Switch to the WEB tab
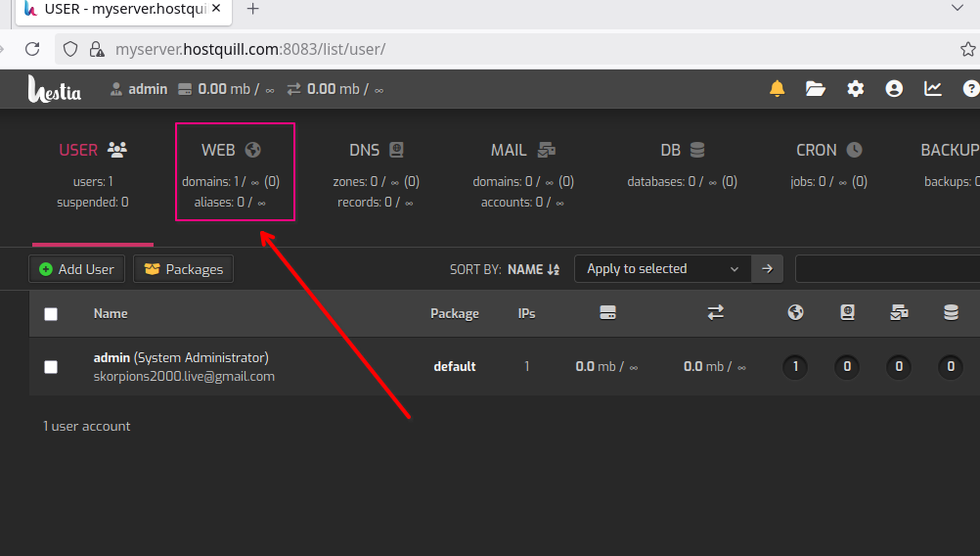 pos(232,151)
